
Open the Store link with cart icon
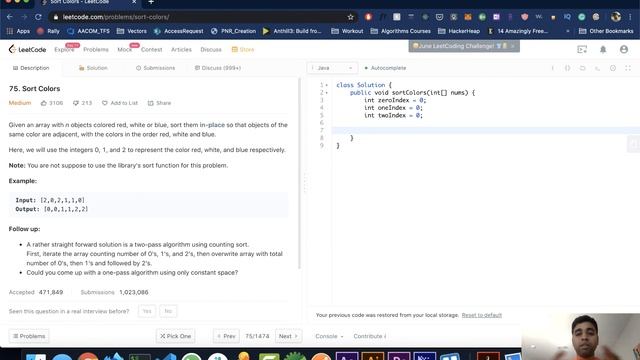pos(243,49)
